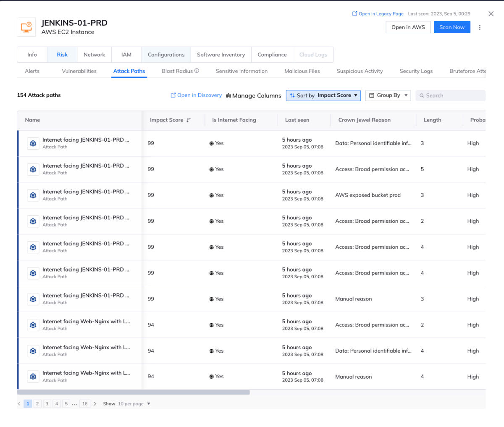Open the Show 10 per page dropdown
Image resolution: width=504 pixels, height=427 pixels.
[134, 404]
